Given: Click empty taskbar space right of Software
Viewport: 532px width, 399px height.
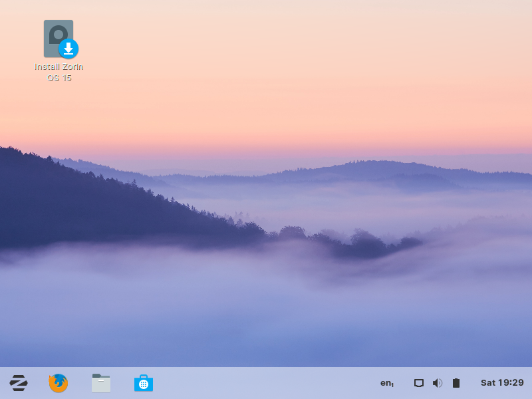Looking at the screenshot, I should coord(266,383).
